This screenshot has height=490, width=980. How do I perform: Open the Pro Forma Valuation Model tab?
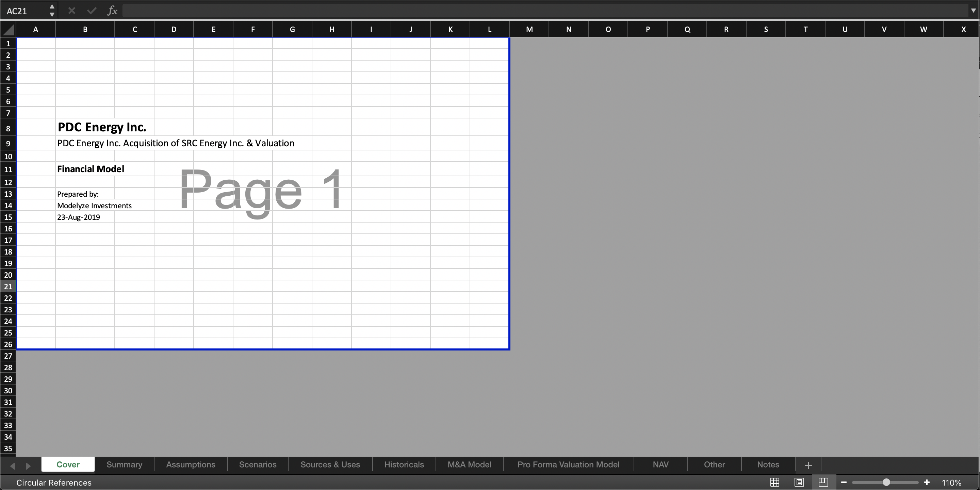pos(568,464)
